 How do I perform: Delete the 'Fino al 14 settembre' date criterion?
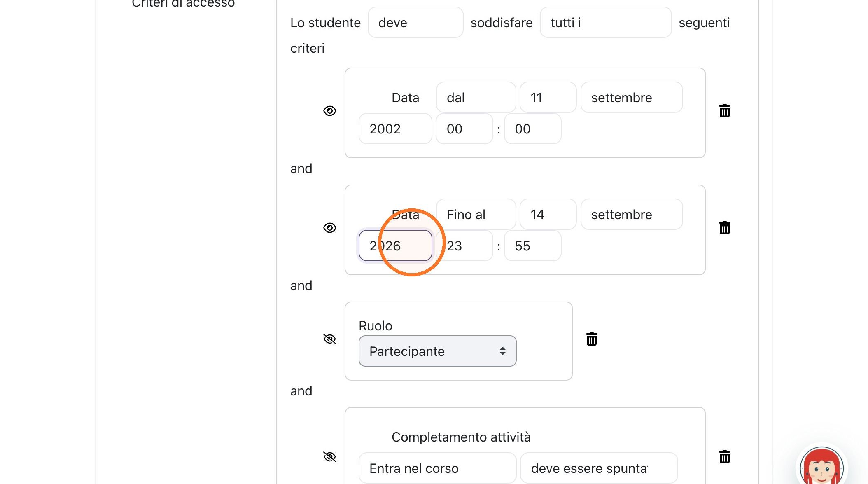coord(724,228)
